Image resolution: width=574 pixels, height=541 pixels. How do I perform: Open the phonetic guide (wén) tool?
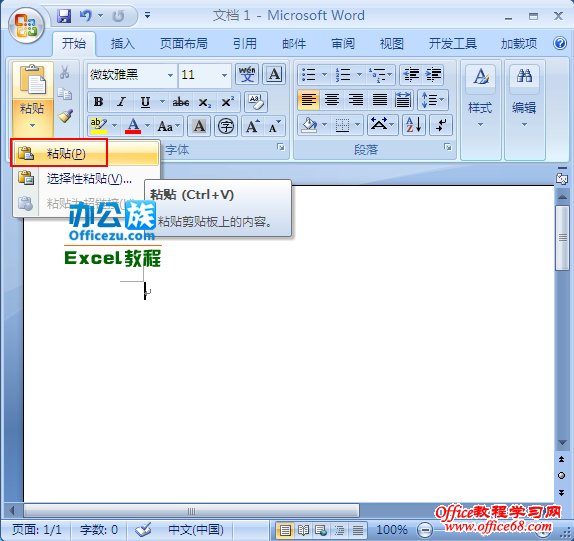click(x=247, y=75)
